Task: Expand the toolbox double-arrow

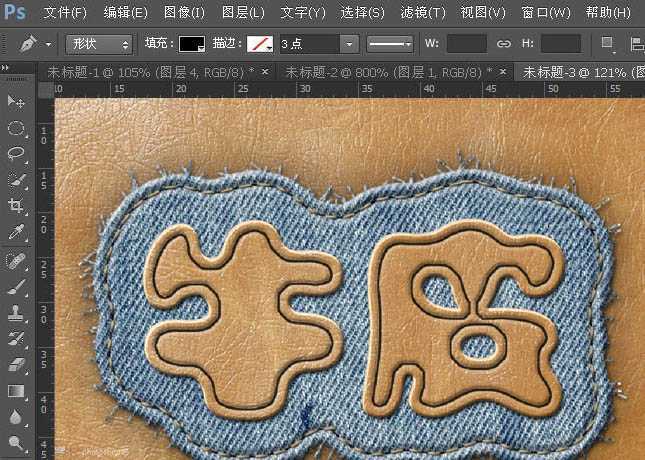Action: [x=5, y=67]
